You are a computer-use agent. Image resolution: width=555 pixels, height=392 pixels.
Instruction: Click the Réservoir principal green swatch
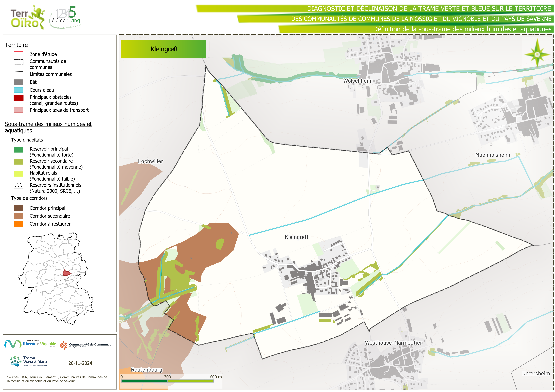18,150
